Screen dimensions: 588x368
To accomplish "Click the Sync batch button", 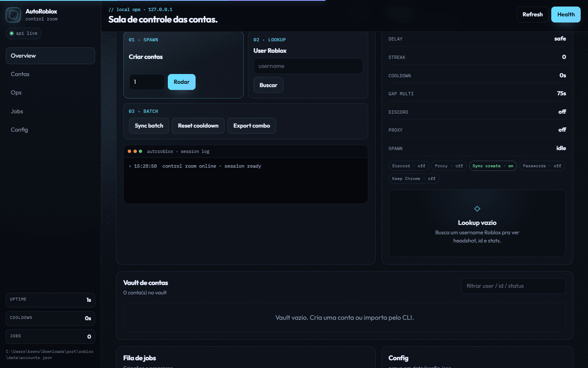I will point(149,126).
